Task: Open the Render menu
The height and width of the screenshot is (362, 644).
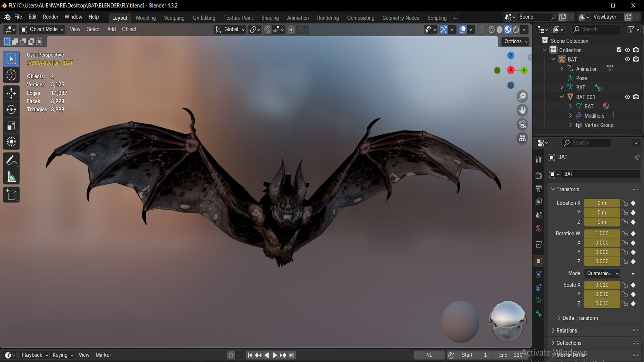Action: click(x=50, y=17)
